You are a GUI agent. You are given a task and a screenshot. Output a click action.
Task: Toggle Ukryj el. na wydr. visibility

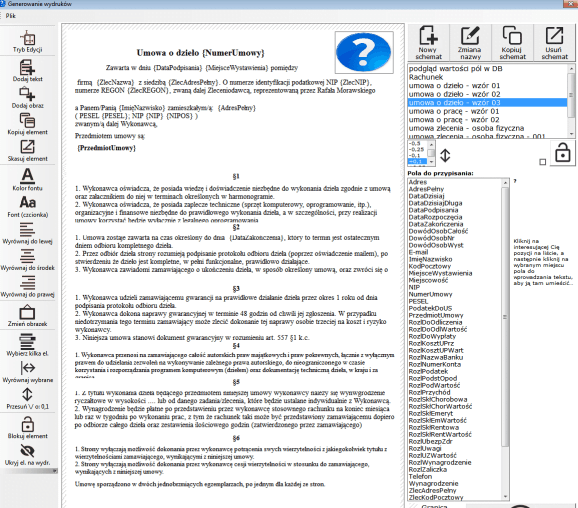point(28,455)
